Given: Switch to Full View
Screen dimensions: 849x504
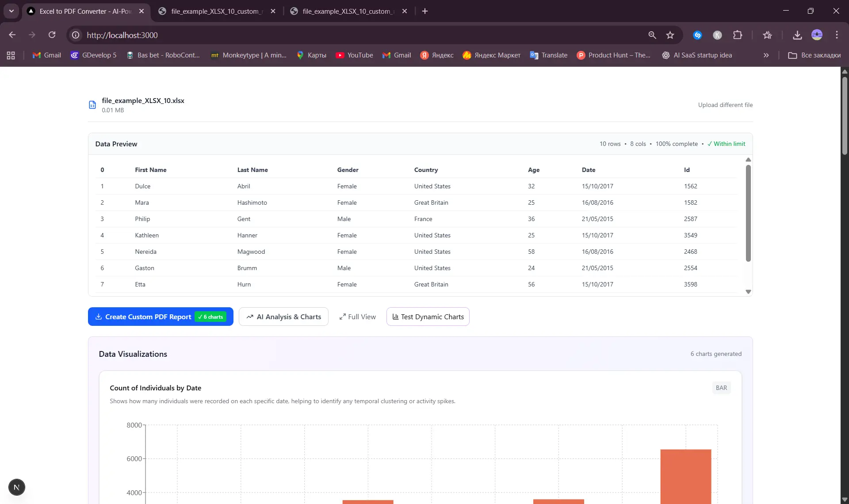Looking at the screenshot, I should (357, 317).
